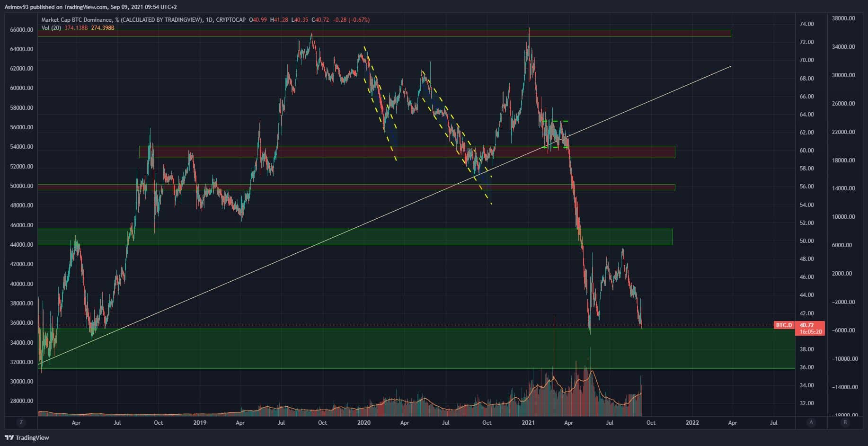Click the 2022 label on time axis
The width and height of the screenshot is (868, 446).
point(692,422)
